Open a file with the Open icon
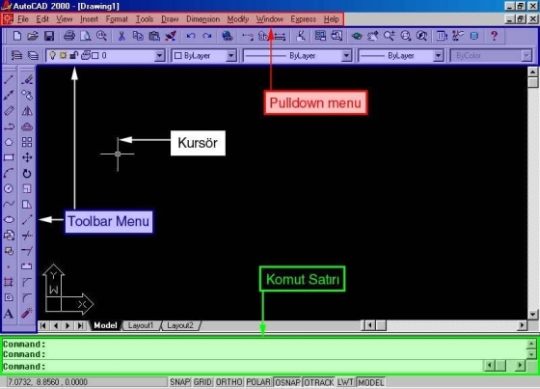The height and width of the screenshot is (389, 540). point(33,36)
